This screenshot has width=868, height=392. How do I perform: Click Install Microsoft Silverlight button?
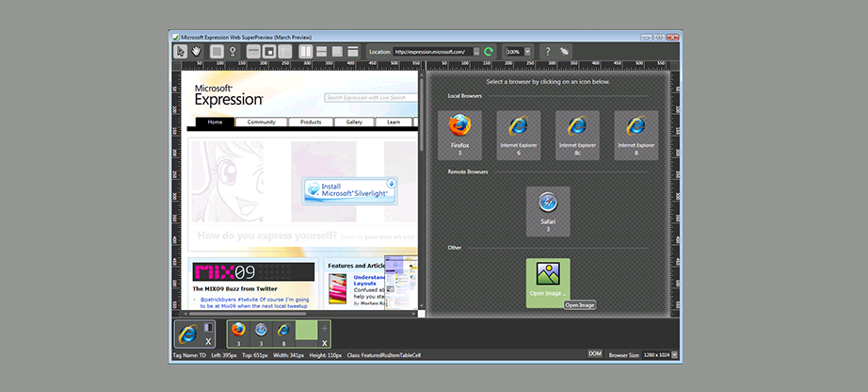(x=349, y=191)
